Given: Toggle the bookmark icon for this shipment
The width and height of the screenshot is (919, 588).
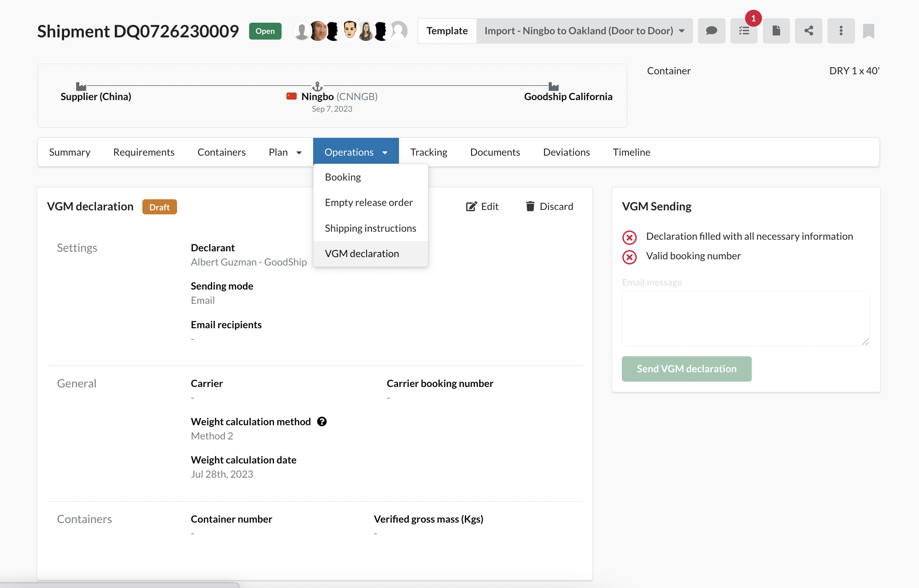Looking at the screenshot, I should click(x=868, y=31).
